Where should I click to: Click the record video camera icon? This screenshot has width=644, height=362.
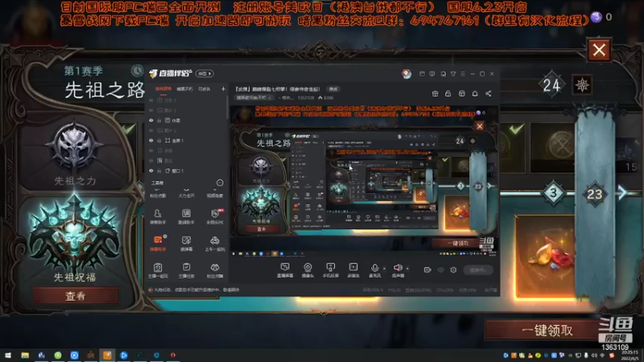pyautogui.click(x=427, y=270)
